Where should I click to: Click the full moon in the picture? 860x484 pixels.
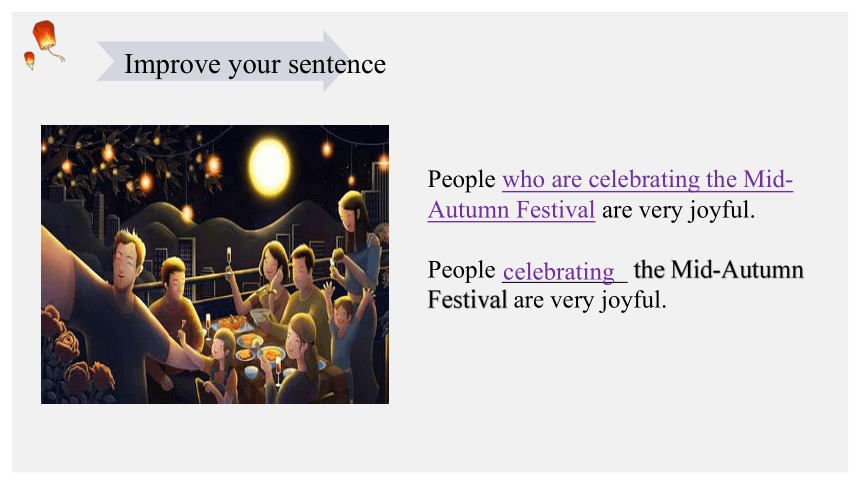(x=269, y=166)
